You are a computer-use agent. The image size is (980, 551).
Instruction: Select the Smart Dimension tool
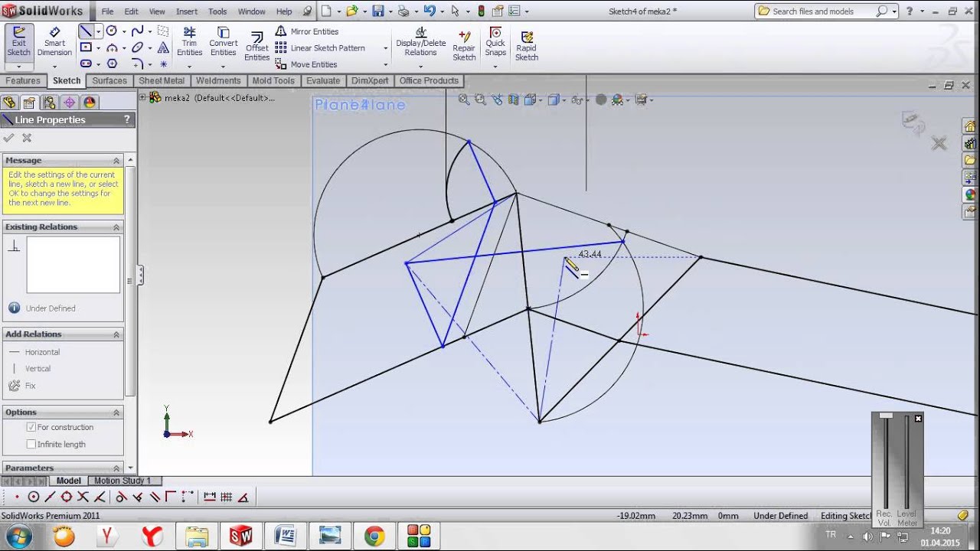click(54, 41)
